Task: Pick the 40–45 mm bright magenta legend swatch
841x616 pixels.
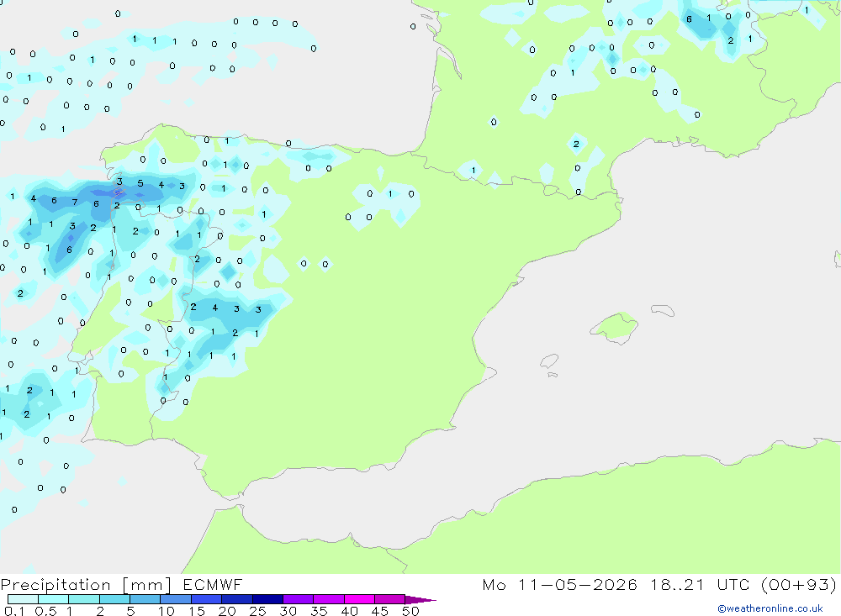Action: click(359, 599)
